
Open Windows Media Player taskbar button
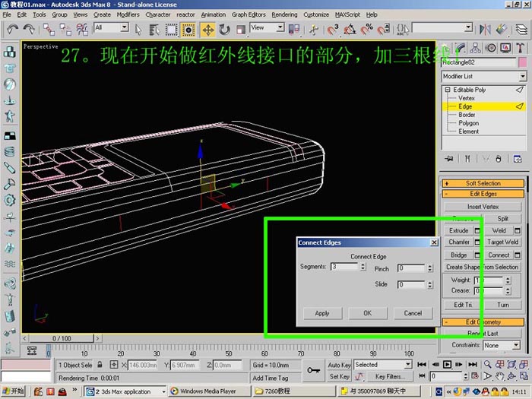coord(209,391)
